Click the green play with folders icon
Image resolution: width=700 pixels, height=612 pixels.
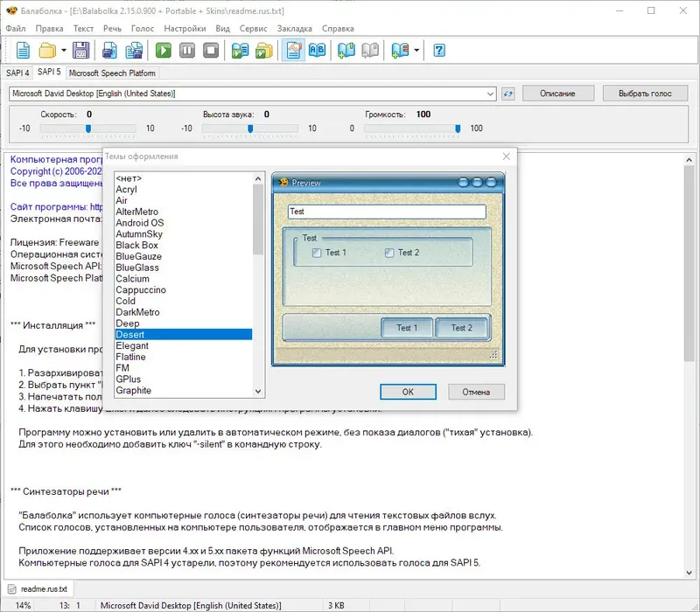pos(264,50)
